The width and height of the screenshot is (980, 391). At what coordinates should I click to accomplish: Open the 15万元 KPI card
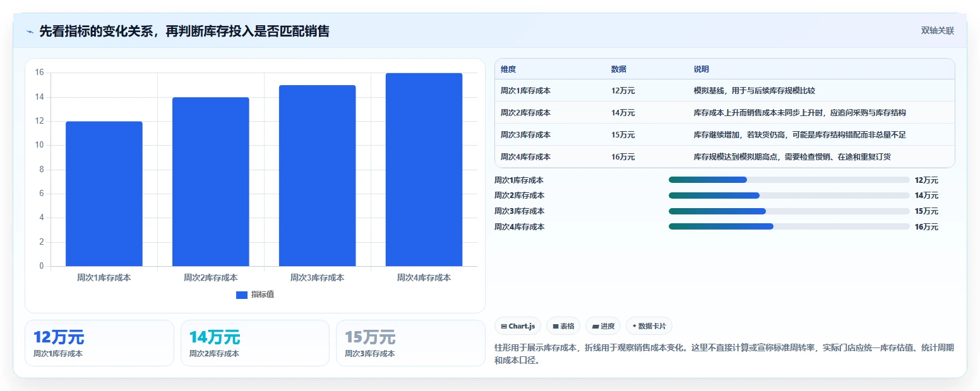[410, 343]
